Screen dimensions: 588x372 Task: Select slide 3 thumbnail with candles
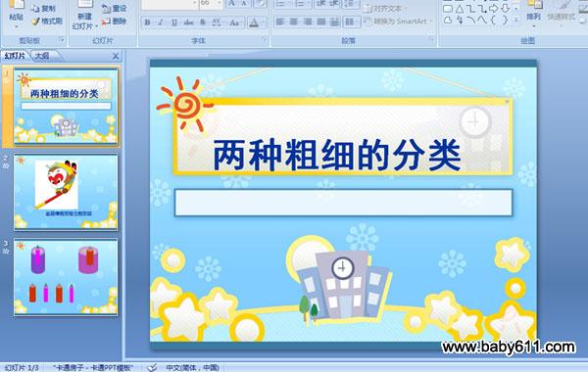(x=66, y=277)
